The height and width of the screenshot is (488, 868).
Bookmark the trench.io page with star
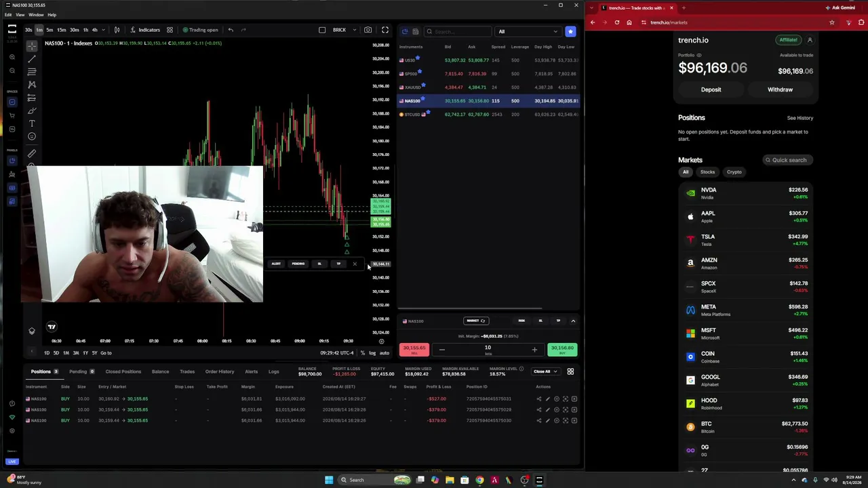click(x=832, y=22)
